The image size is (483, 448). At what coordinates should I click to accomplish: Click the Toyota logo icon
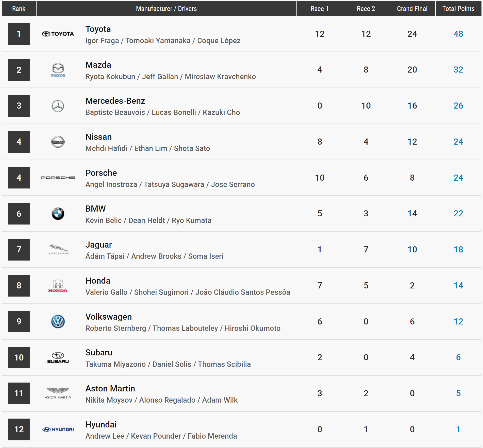[58, 34]
